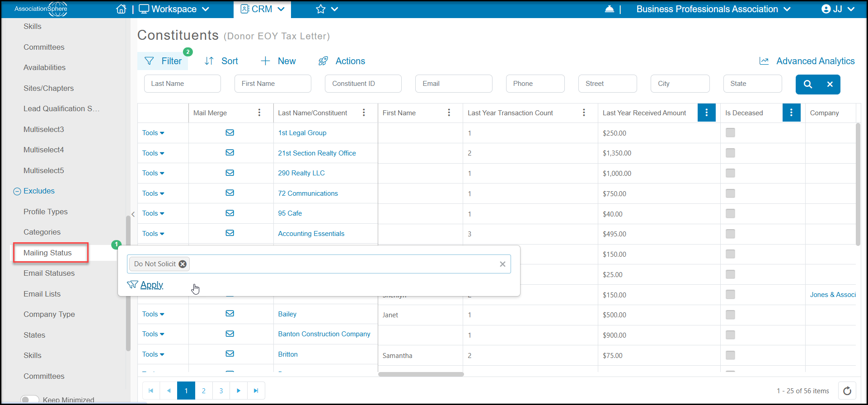Select Email Statuses in the sidebar
This screenshot has width=868, height=405.
[49, 273]
